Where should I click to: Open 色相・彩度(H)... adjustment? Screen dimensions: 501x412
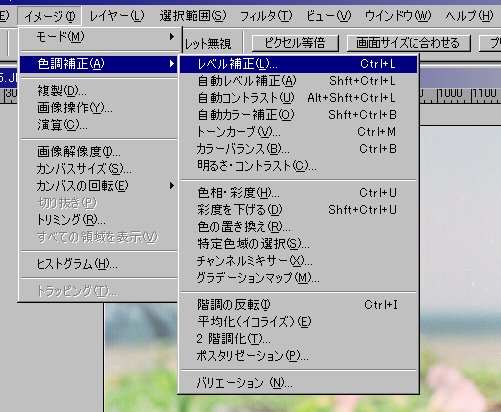298,193
